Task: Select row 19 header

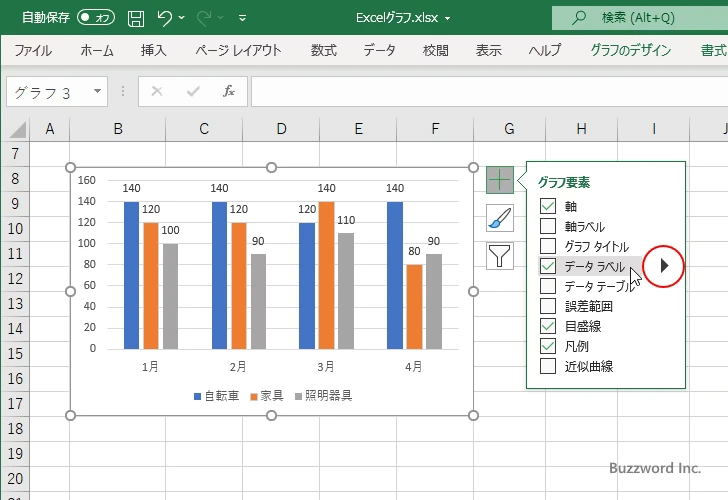Action: [x=15, y=454]
